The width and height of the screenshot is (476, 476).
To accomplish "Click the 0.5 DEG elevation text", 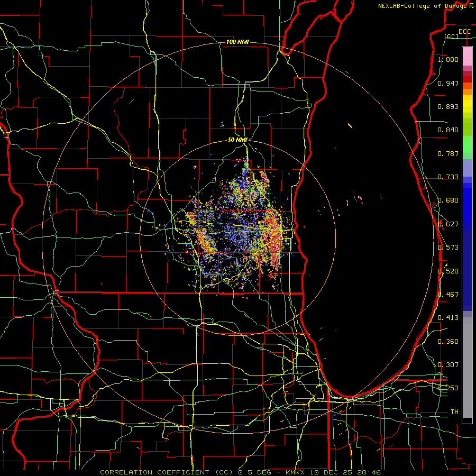I will [x=254, y=472].
